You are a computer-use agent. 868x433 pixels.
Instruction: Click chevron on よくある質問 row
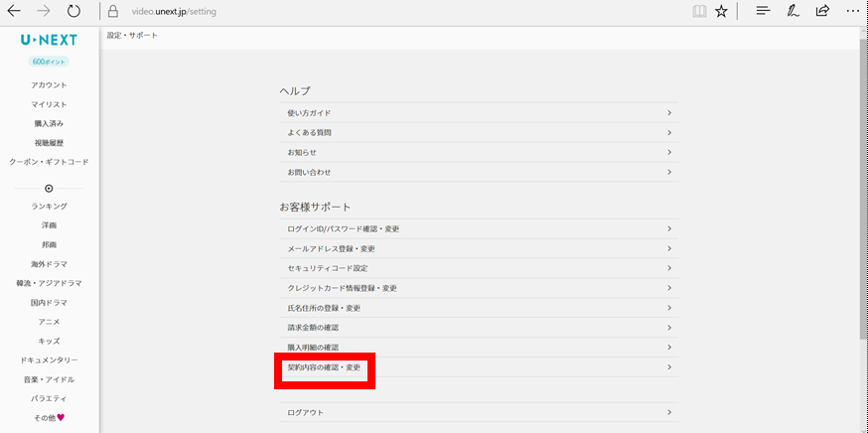pyautogui.click(x=669, y=133)
